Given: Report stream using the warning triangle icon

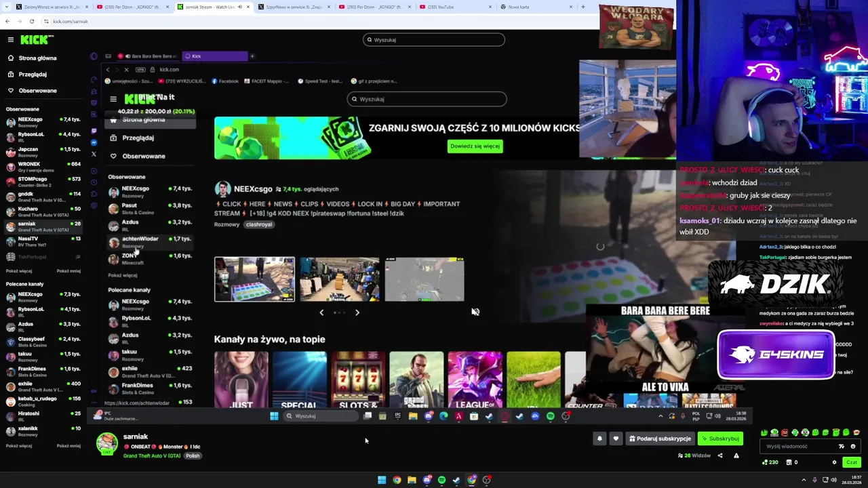Looking at the screenshot, I should tap(736, 455).
